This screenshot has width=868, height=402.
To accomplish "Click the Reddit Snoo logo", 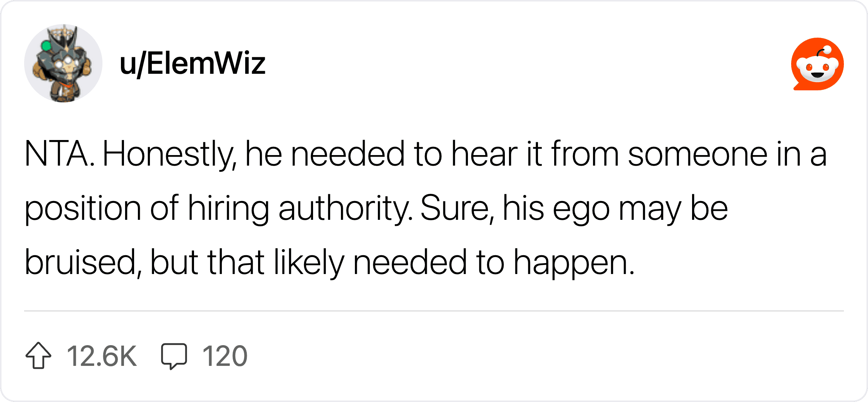I will click(x=817, y=64).
